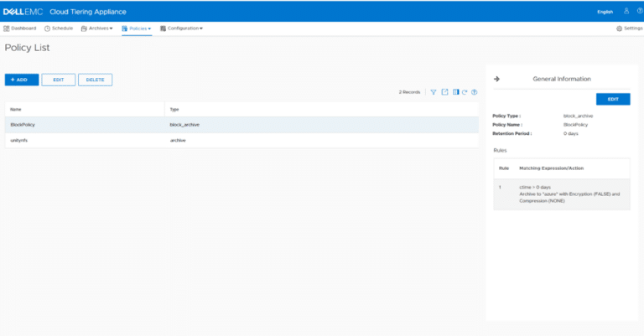Open table help question icon

click(475, 92)
